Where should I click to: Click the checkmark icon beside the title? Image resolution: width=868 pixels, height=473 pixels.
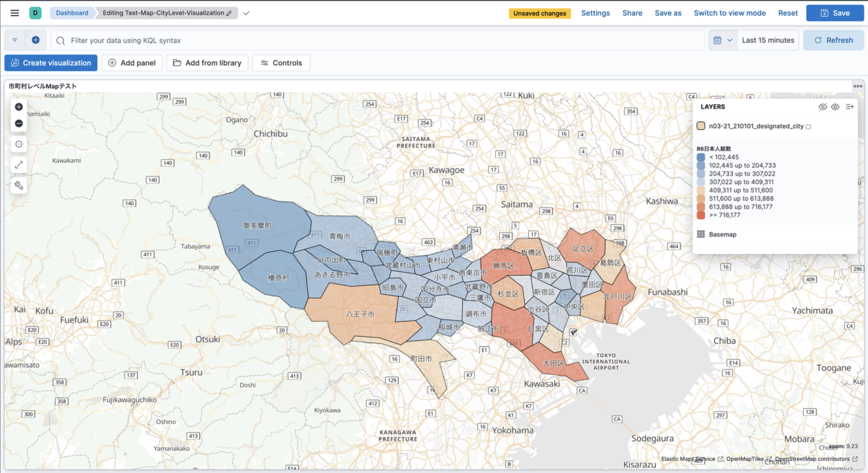pyautogui.click(x=247, y=13)
